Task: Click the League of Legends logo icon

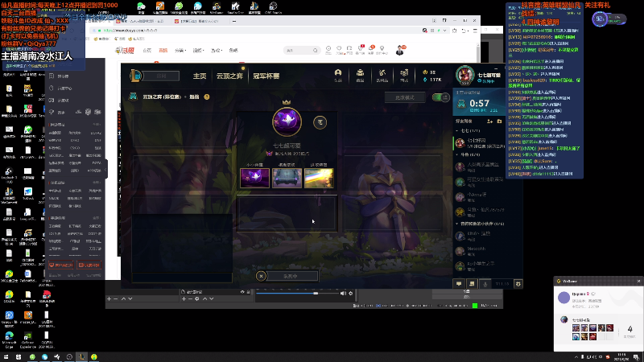Action: [x=136, y=76]
